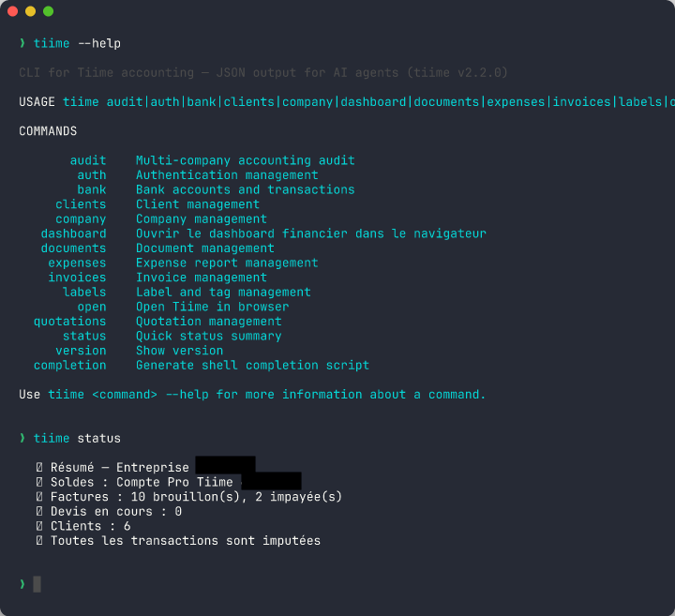Click the green maximize window button
Viewport: 675px width, 616px height.
coord(48,11)
